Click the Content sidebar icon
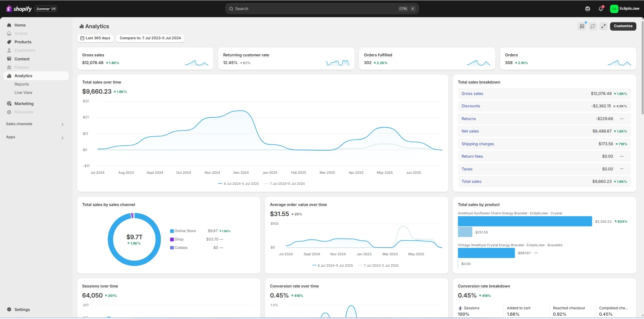Image resolution: width=644 pixels, height=319 pixels. 9,59
